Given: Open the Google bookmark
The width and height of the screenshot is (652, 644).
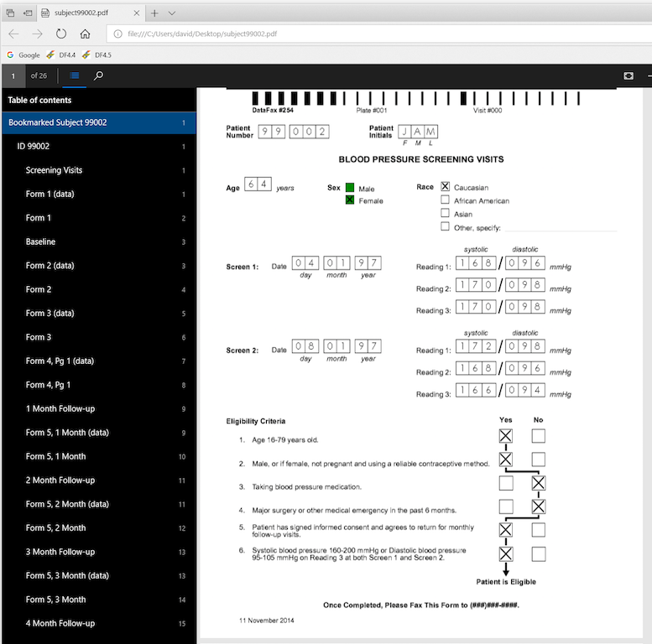Looking at the screenshot, I should tap(23, 55).
